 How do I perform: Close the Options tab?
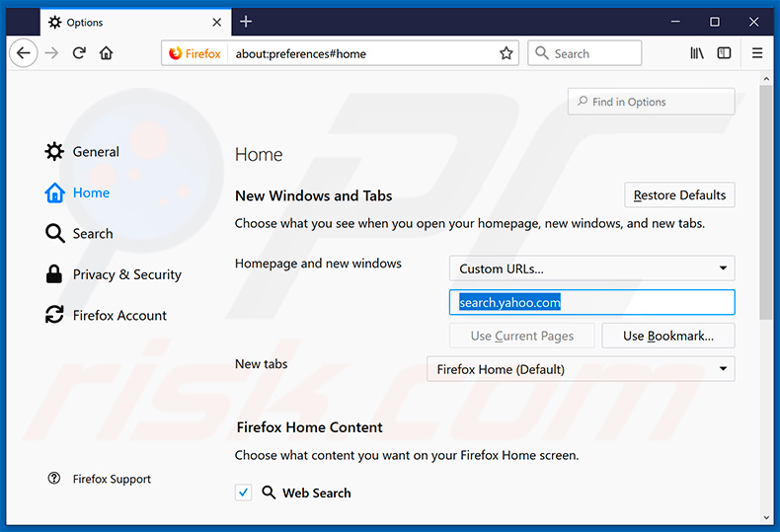[x=217, y=23]
